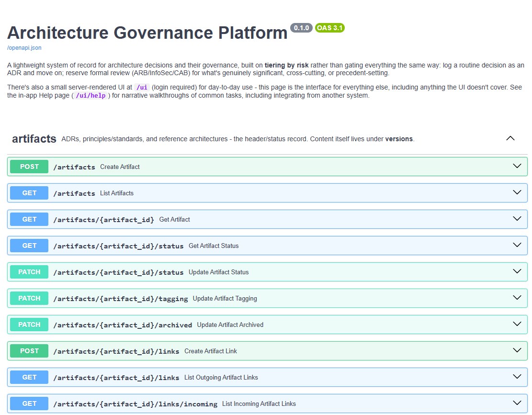Click the status path beside Update Artifact Status
Screen dimensions: 532x415
pos(118,272)
